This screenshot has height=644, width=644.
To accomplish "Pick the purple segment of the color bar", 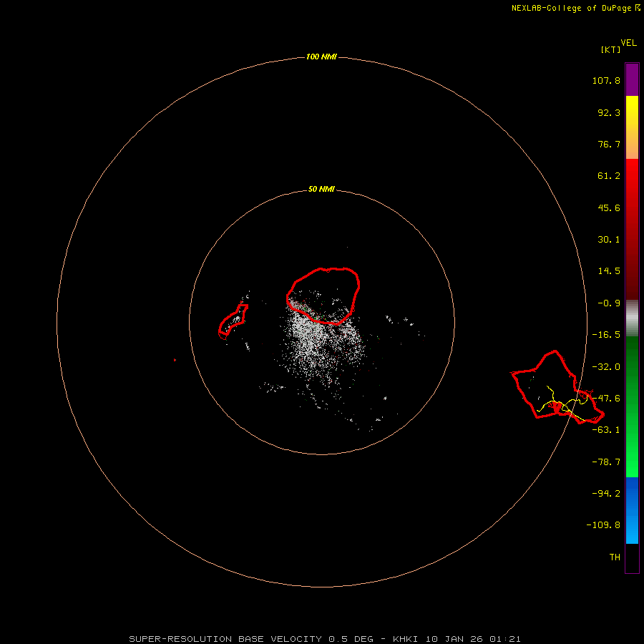I will [x=632, y=79].
